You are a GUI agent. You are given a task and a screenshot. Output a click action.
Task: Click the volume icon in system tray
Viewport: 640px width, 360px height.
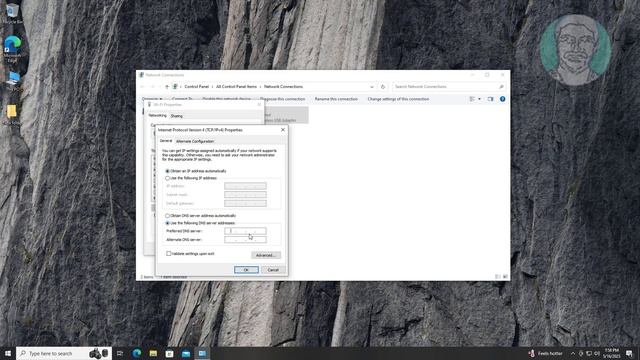click(597, 353)
